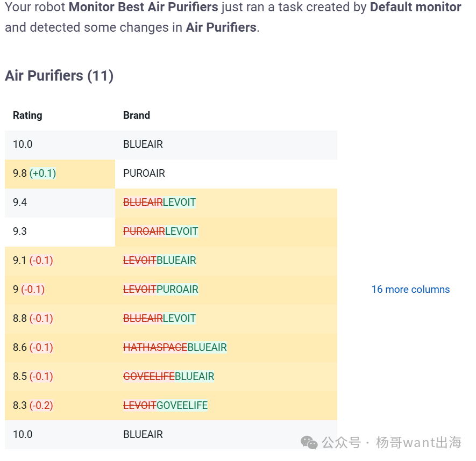Click the 8.8 (-0.1) rating cell

(x=60, y=319)
